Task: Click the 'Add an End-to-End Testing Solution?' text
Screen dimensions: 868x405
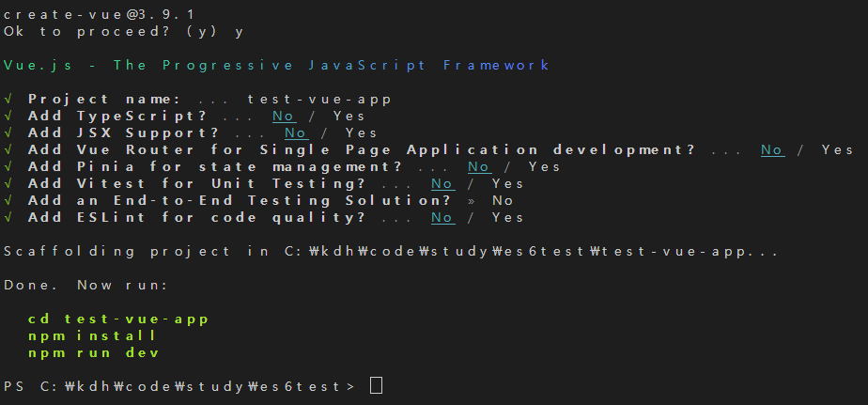Action: (x=240, y=200)
